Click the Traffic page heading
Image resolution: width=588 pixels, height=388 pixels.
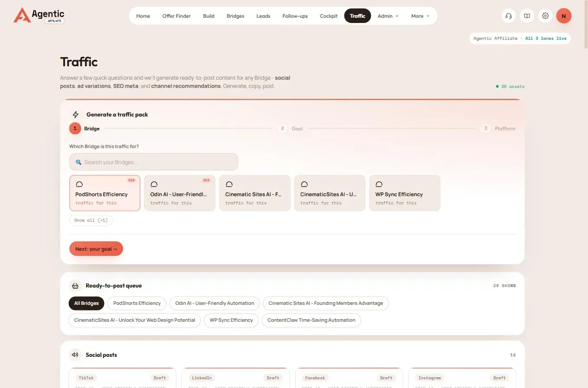[79, 62]
